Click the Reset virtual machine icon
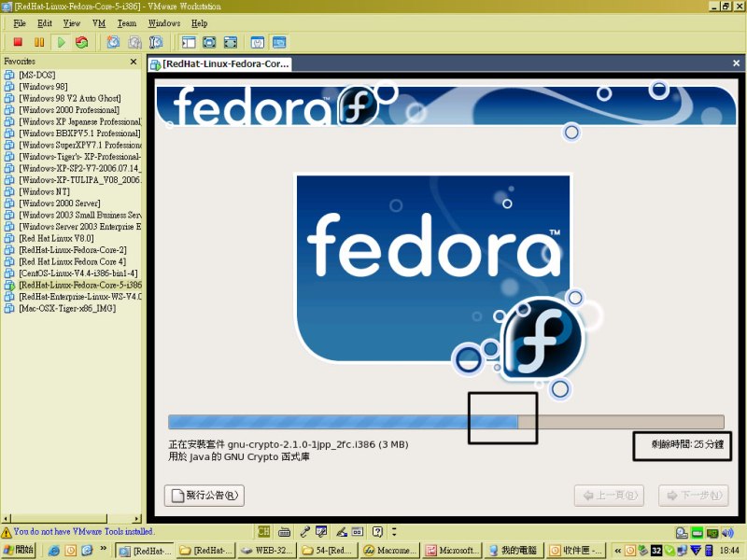Screen dimensions: 747x560 82,42
